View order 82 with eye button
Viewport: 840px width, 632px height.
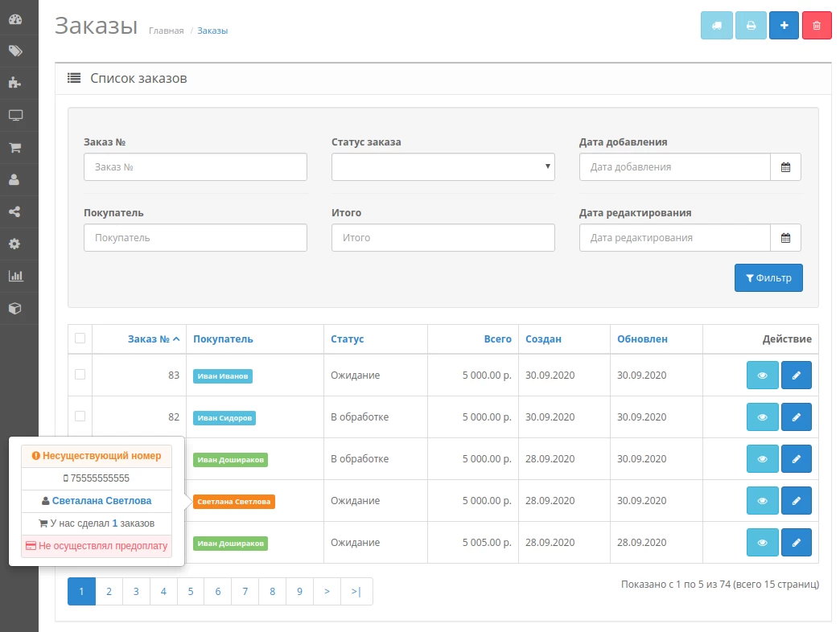coord(762,417)
